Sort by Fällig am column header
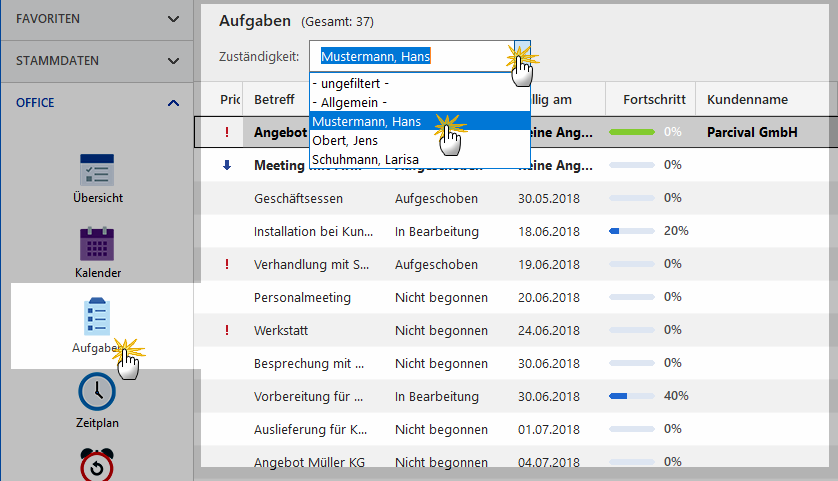Image resolution: width=838 pixels, height=481 pixels. 549,99
